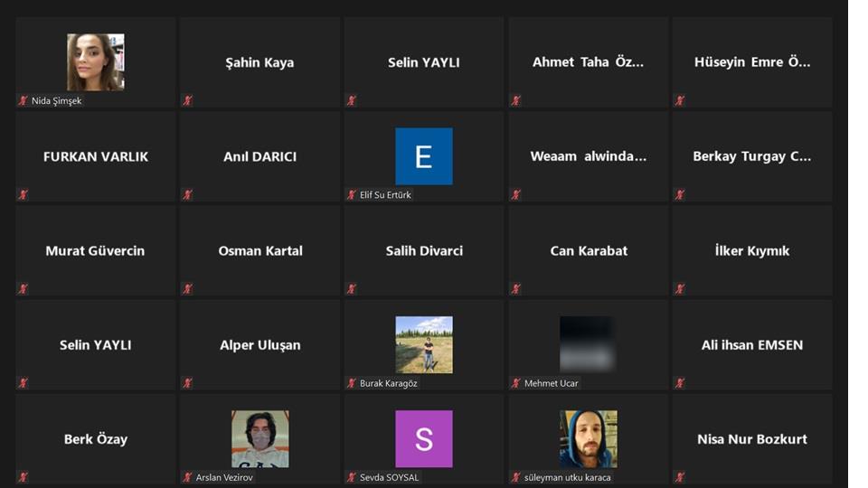
Task: Click the name label 'Arslan Vezirov'
Action: coord(224,477)
